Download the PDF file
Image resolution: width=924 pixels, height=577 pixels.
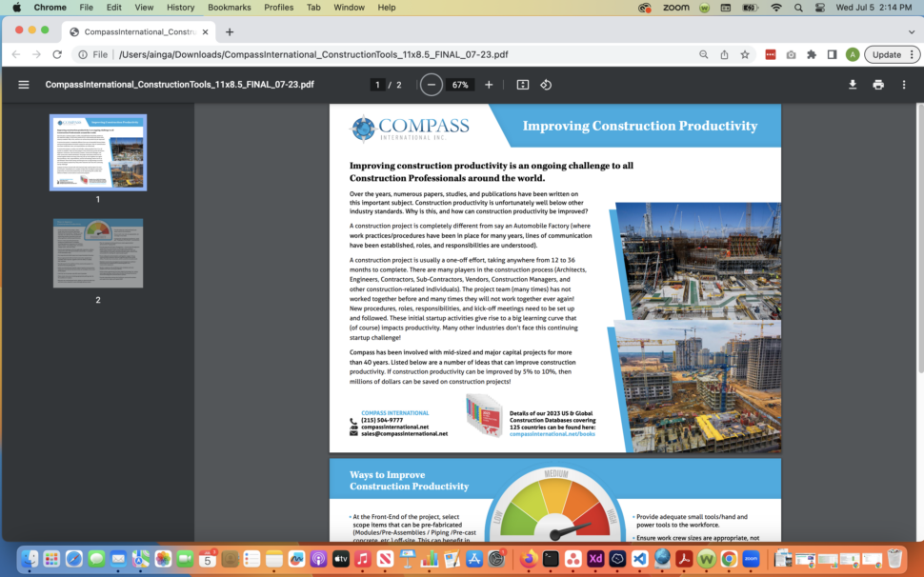click(853, 85)
